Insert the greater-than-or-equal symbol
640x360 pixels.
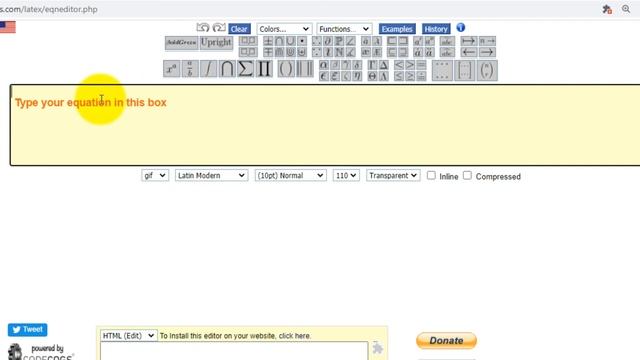[x=410, y=76]
